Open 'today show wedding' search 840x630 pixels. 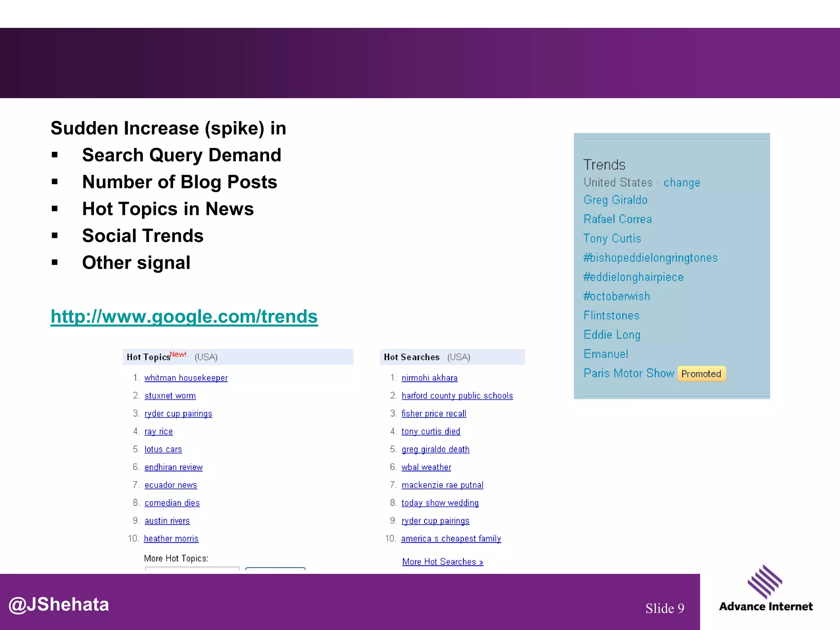(440, 503)
